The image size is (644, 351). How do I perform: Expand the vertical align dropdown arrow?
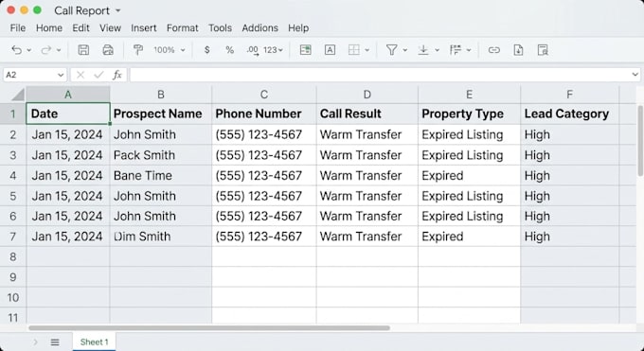pyautogui.click(x=437, y=50)
